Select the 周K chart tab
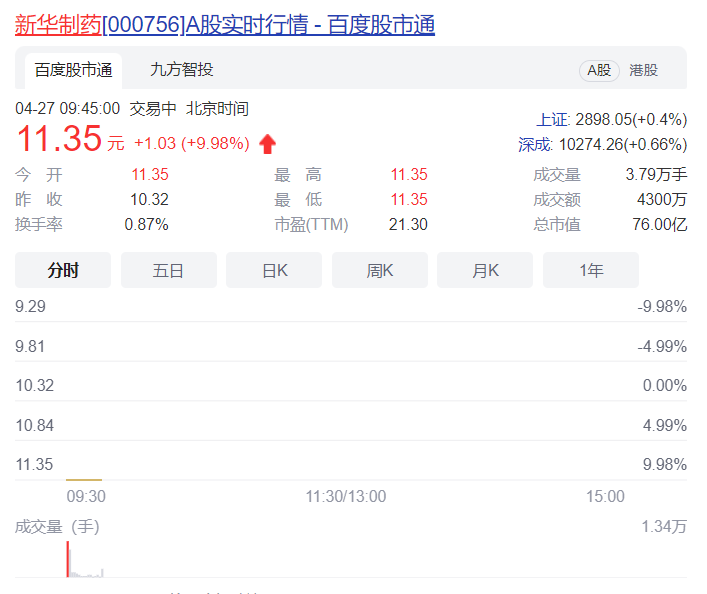The height and width of the screenshot is (594, 707). [380, 270]
